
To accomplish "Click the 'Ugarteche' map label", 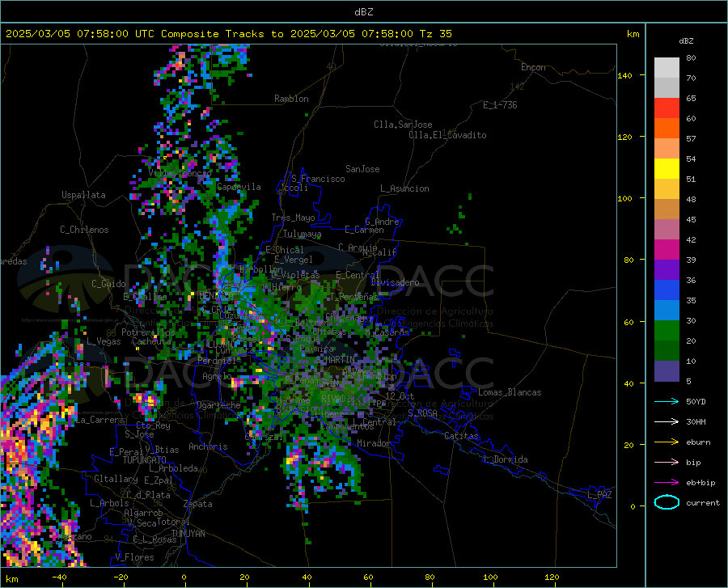I will pos(218,405).
